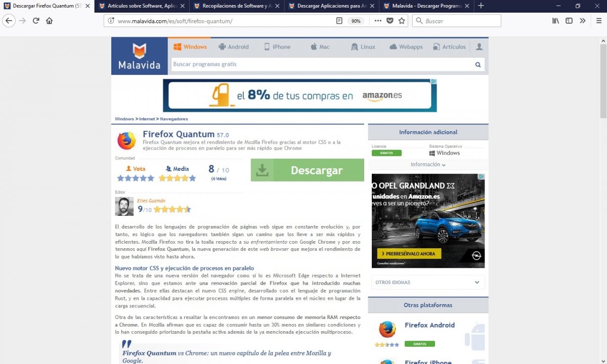Click the Media community rating label

pyautogui.click(x=177, y=169)
